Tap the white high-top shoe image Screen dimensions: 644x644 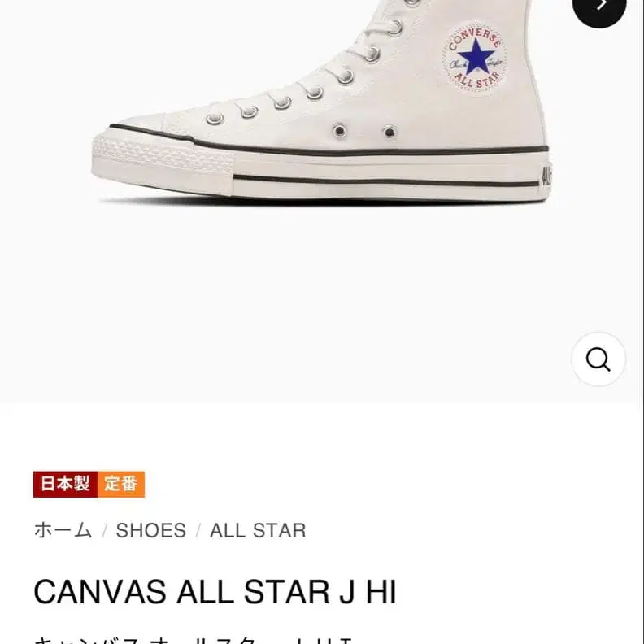point(325,106)
